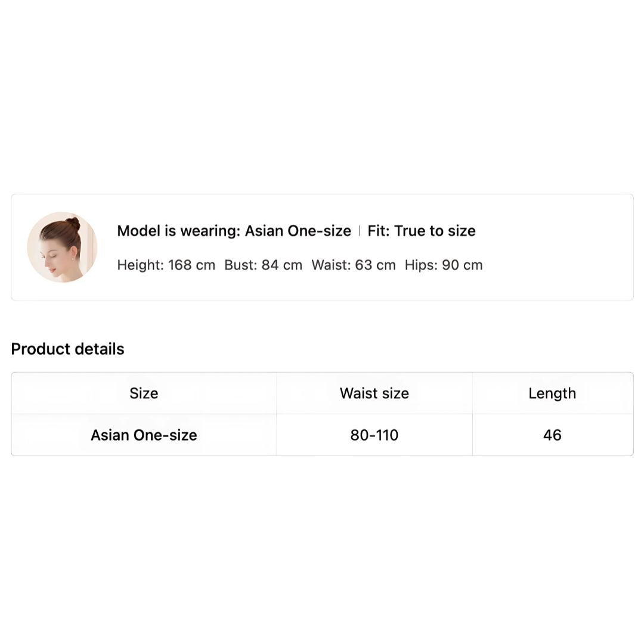Click the 'Bust: 84 cm' measurement
This screenshot has width=644, height=644.
point(264,265)
